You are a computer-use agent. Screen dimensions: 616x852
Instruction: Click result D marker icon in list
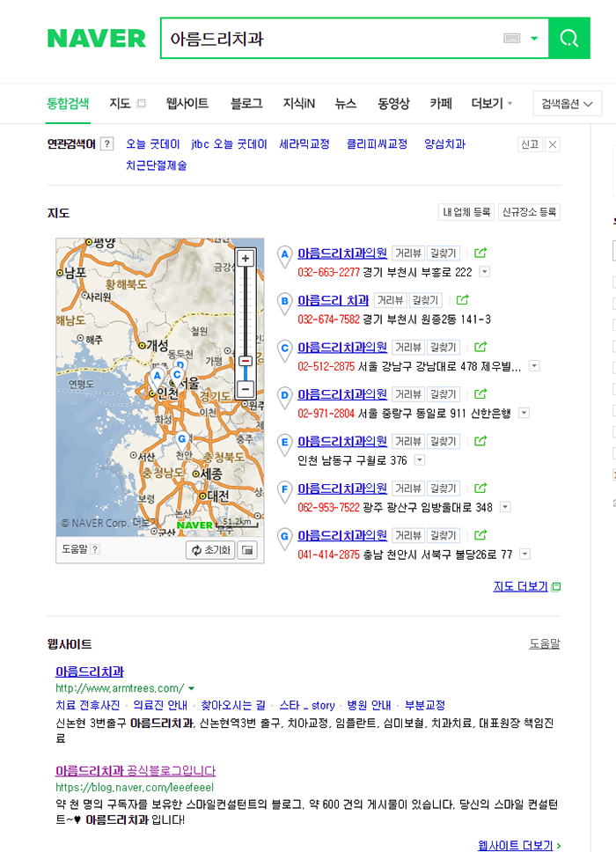284,398
